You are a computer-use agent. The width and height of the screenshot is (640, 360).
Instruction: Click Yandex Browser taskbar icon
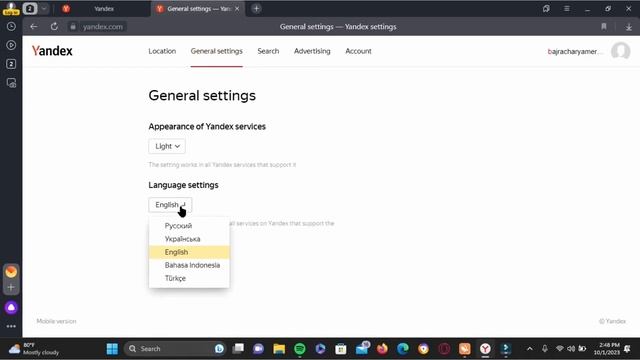485,349
